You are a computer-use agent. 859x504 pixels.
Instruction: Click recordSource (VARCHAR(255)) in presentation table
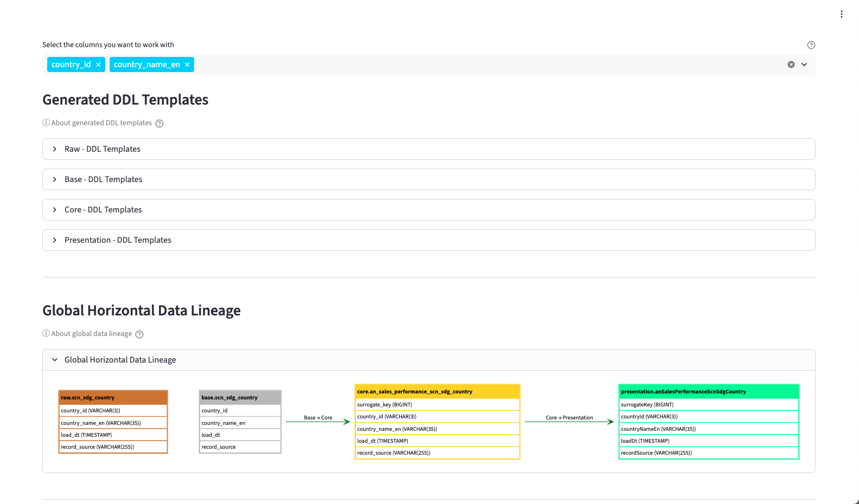tap(709, 453)
